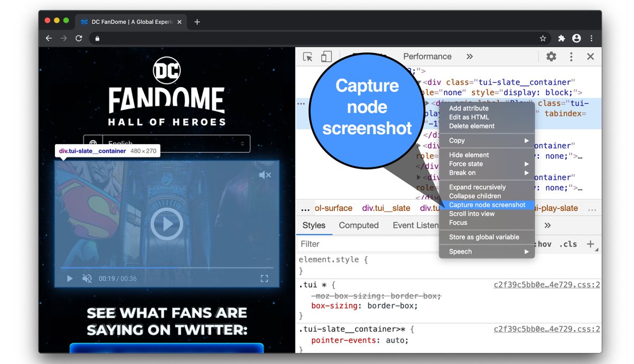Viewport: 634px width, 364px height.
Task: Click the site security lock icon
Action: [97, 38]
